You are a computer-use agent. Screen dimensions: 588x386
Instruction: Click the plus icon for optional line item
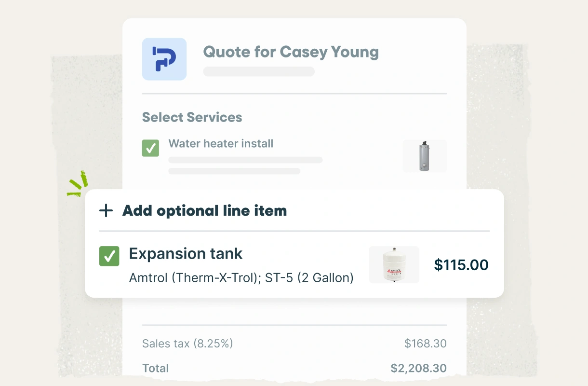coord(106,211)
